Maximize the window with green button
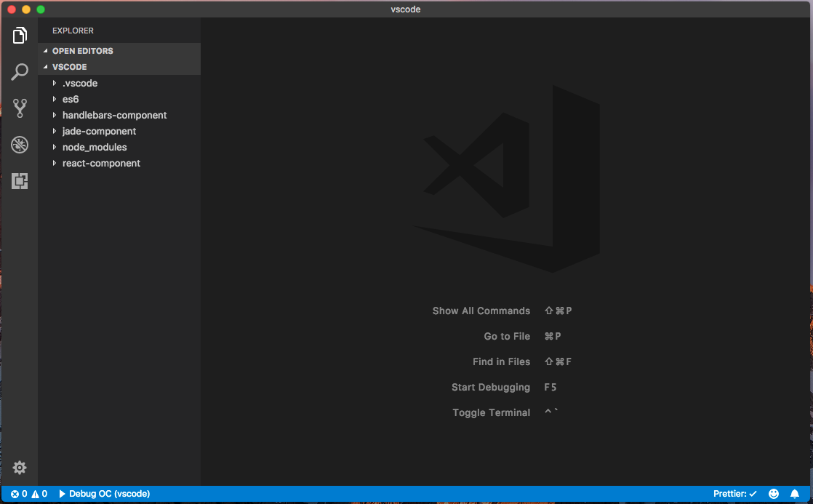 (x=41, y=9)
